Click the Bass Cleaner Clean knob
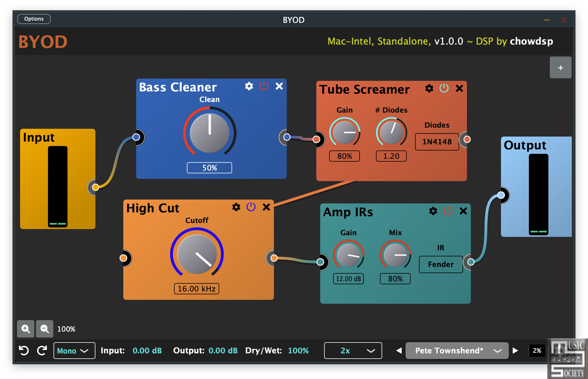Viewport: 588px width, 379px height. coord(210,133)
